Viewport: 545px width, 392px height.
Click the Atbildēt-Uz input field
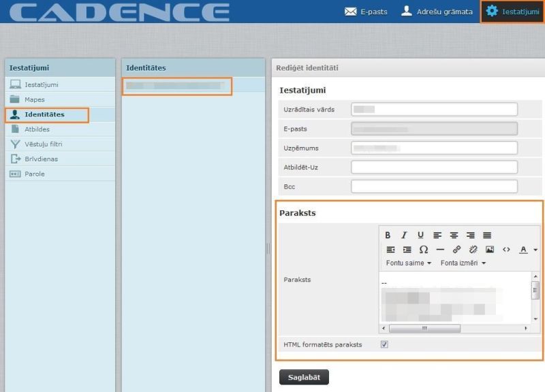pos(434,167)
